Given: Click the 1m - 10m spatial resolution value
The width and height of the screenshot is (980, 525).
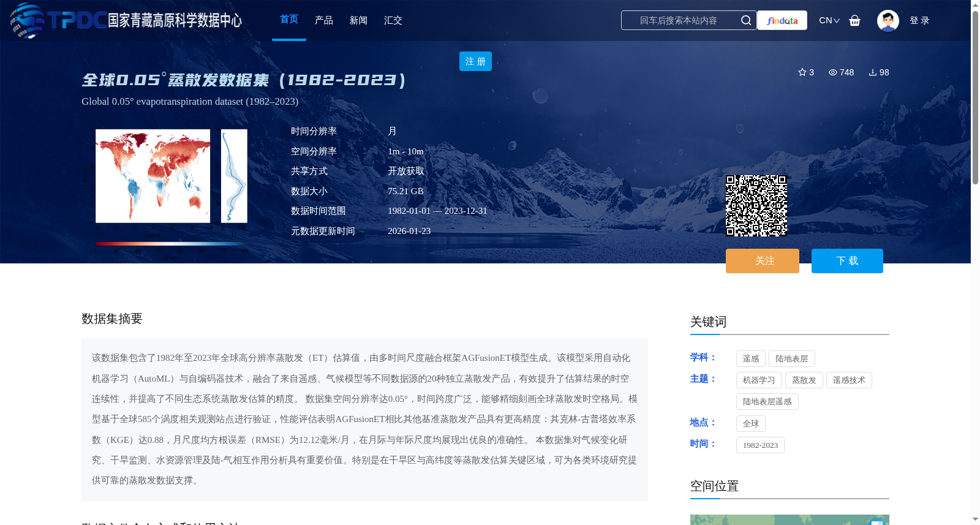Looking at the screenshot, I should click(405, 151).
